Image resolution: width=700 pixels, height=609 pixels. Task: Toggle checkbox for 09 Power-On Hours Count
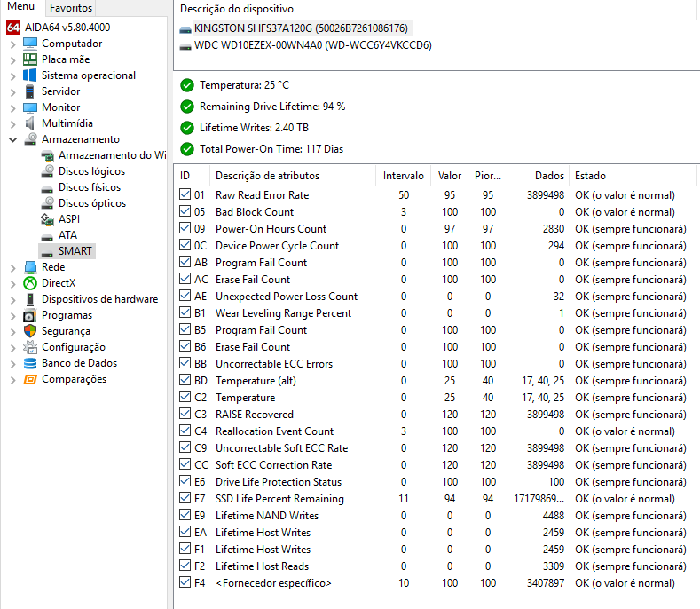pos(185,228)
